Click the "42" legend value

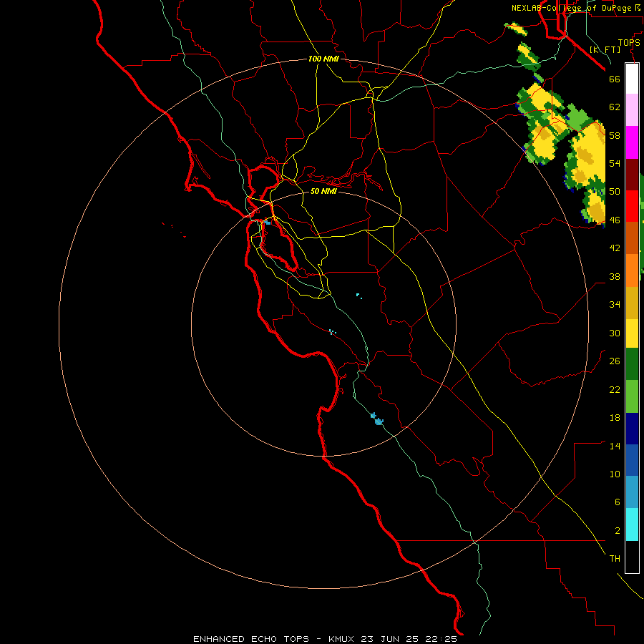point(615,248)
